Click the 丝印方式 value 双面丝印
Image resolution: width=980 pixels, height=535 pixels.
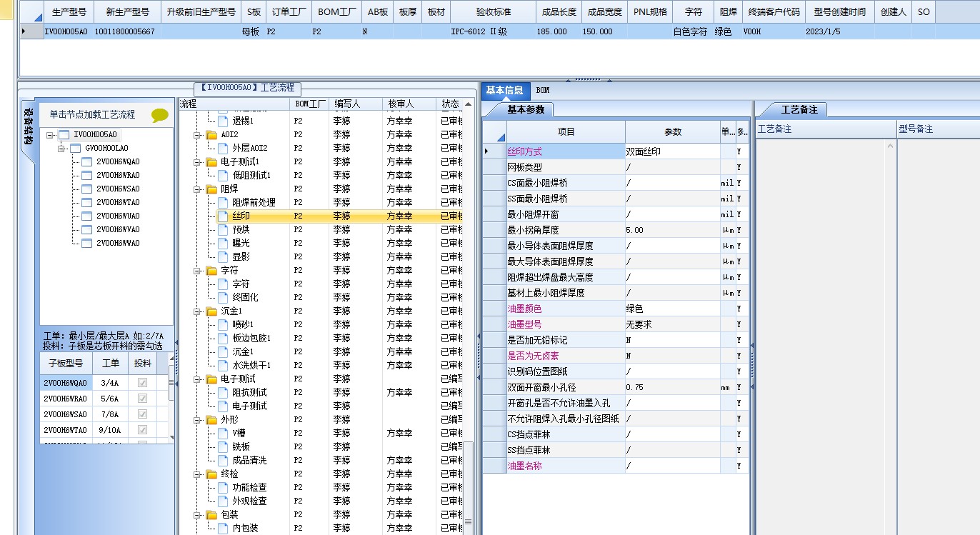click(x=672, y=151)
